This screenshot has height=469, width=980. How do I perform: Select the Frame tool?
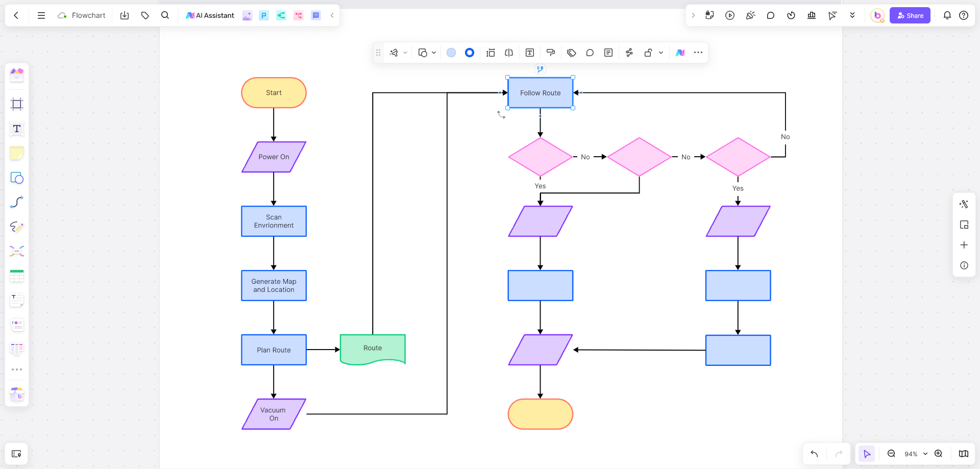[17, 104]
